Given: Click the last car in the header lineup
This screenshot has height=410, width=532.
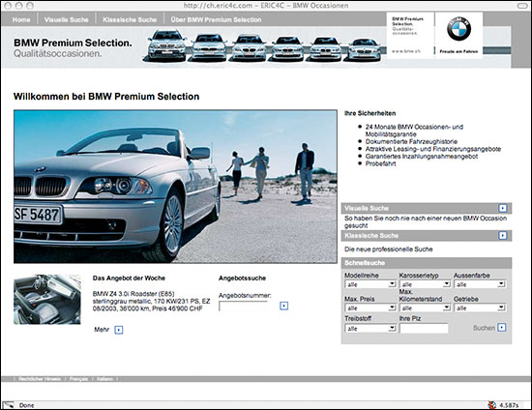Looking at the screenshot, I should click(x=365, y=49).
